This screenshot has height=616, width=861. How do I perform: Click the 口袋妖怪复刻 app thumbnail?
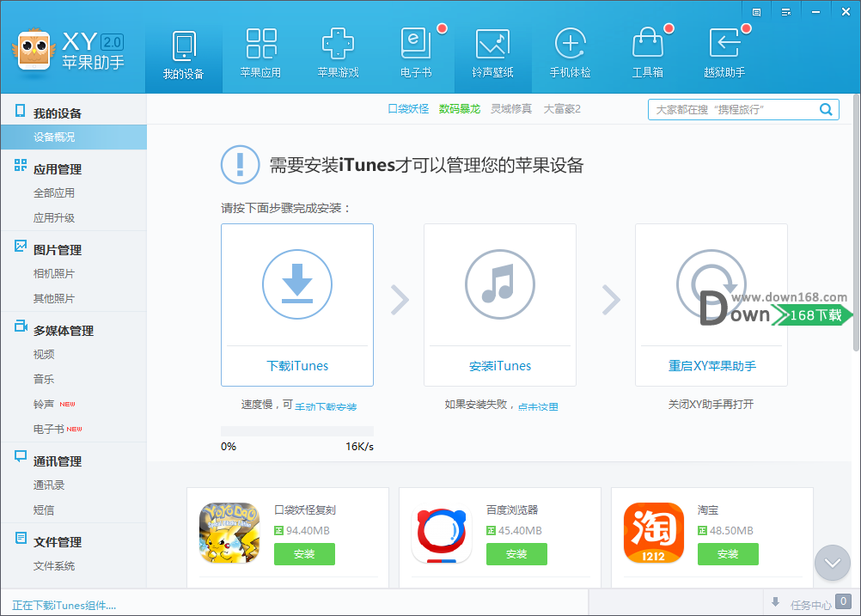click(x=229, y=533)
